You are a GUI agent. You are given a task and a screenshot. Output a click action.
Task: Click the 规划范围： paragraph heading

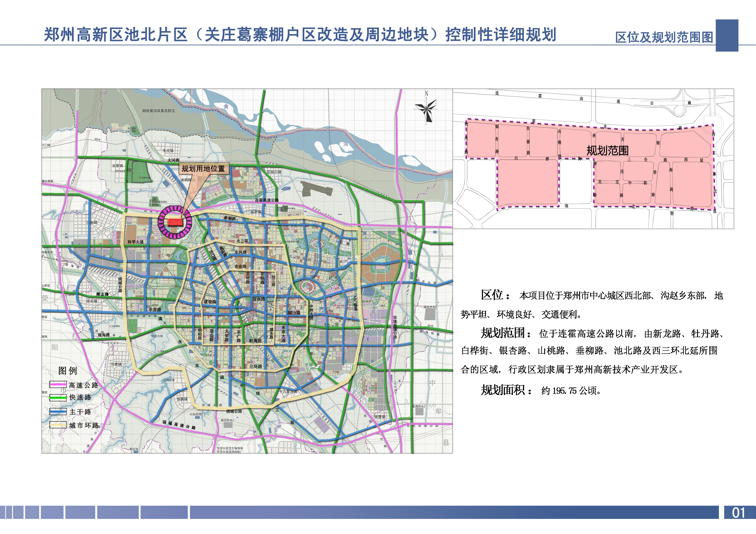[506, 333]
